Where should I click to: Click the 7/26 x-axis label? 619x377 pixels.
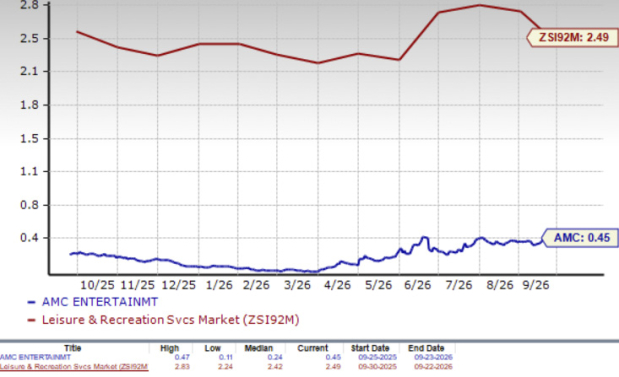tap(459, 285)
